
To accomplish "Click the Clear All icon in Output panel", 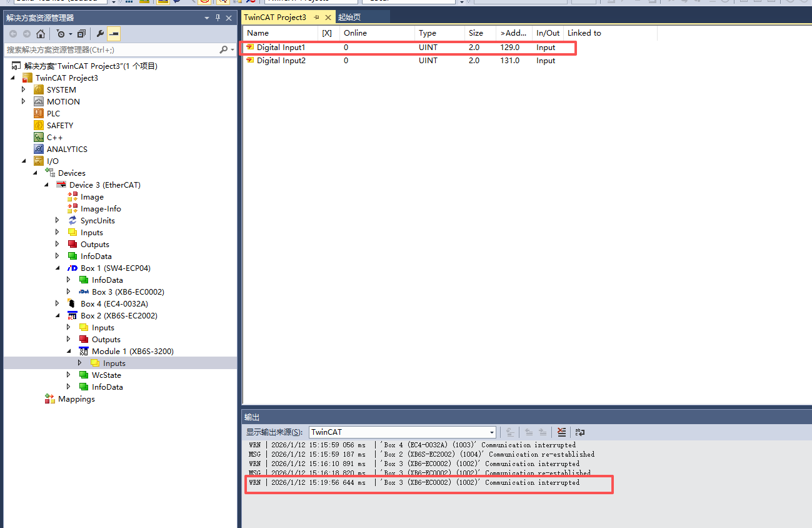I will [561, 432].
